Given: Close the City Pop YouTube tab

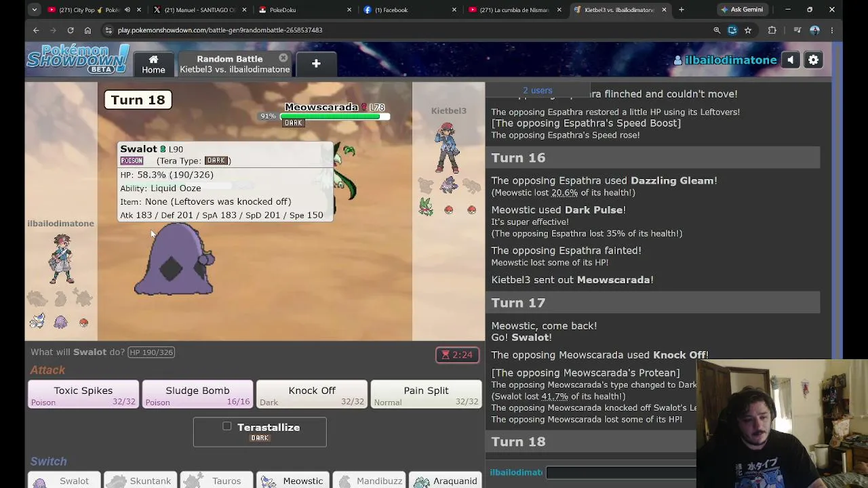Looking at the screenshot, I should click(139, 10).
